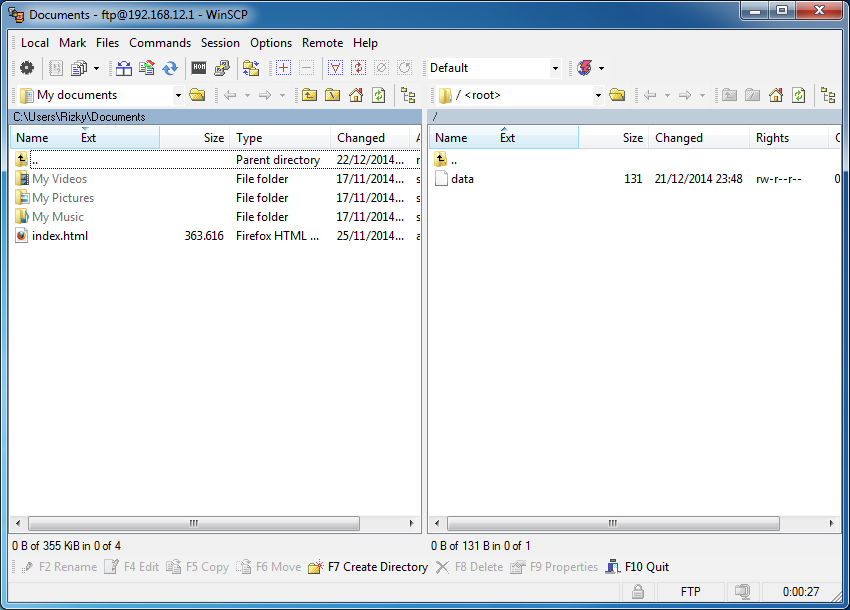Viewport: 850px width, 610px height.
Task: Click local panel Home Directory icon
Action: point(356,95)
